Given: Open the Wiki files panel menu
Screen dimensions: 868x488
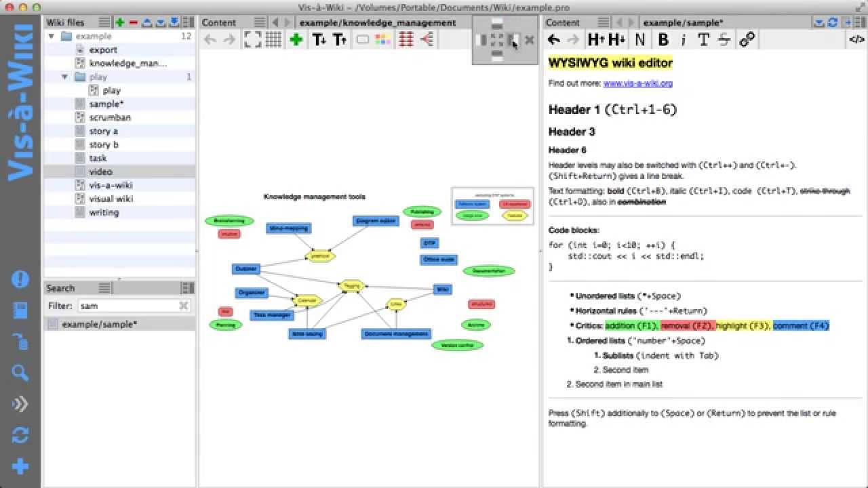Looking at the screenshot, I should click(x=103, y=22).
